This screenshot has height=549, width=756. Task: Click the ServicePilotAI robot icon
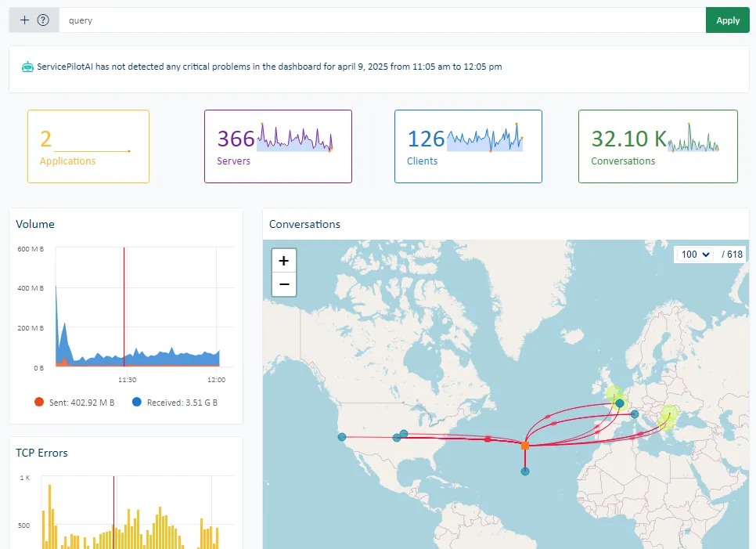(x=27, y=67)
